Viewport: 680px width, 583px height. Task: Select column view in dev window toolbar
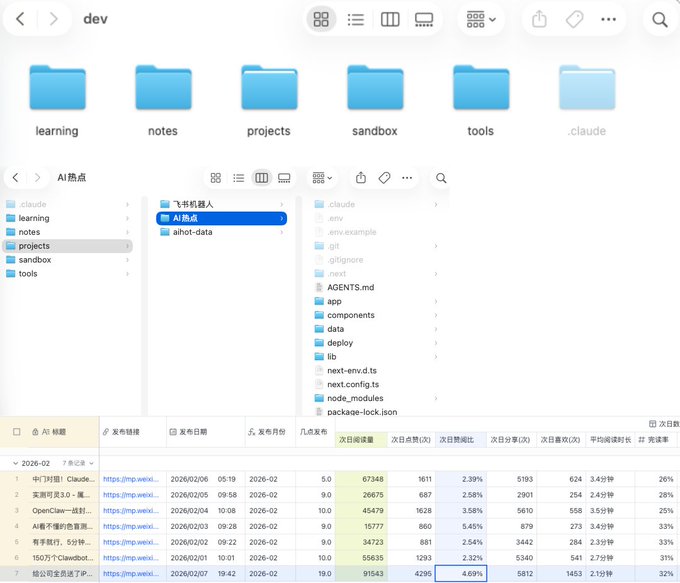click(x=390, y=20)
